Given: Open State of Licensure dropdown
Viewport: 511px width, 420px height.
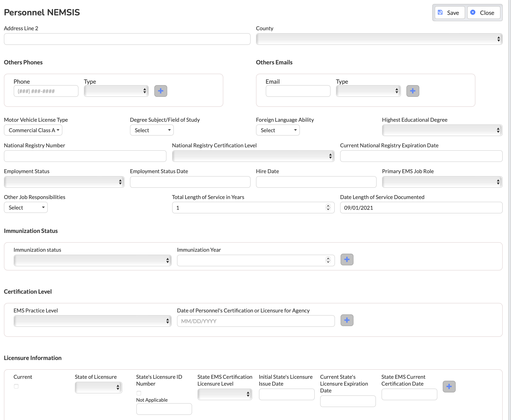Looking at the screenshot, I should (98, 388).
